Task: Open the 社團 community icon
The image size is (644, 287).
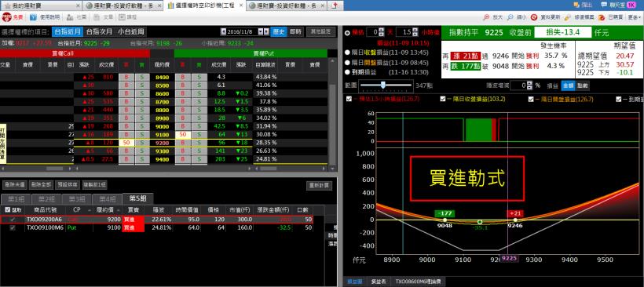Action: 70,17
